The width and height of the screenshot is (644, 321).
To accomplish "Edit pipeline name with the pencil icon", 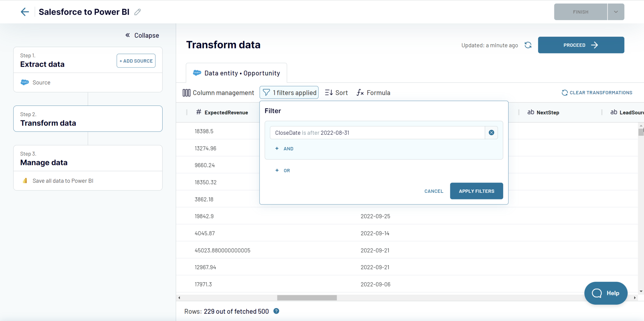I will 137,12.
